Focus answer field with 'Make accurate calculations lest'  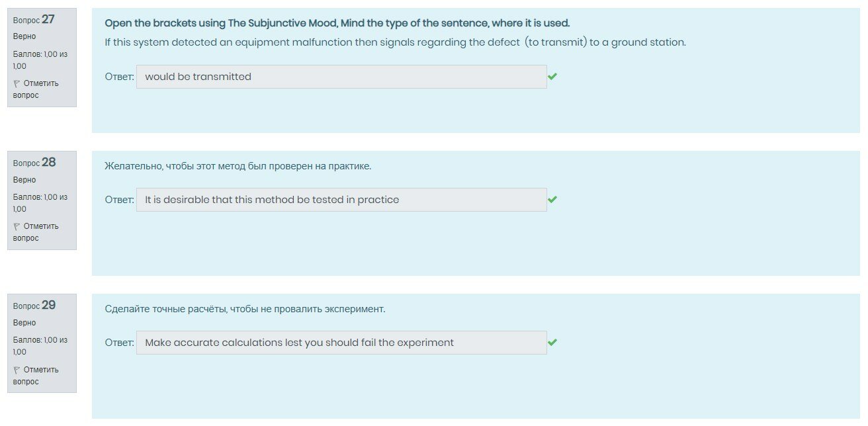click(x=341, y=343)
